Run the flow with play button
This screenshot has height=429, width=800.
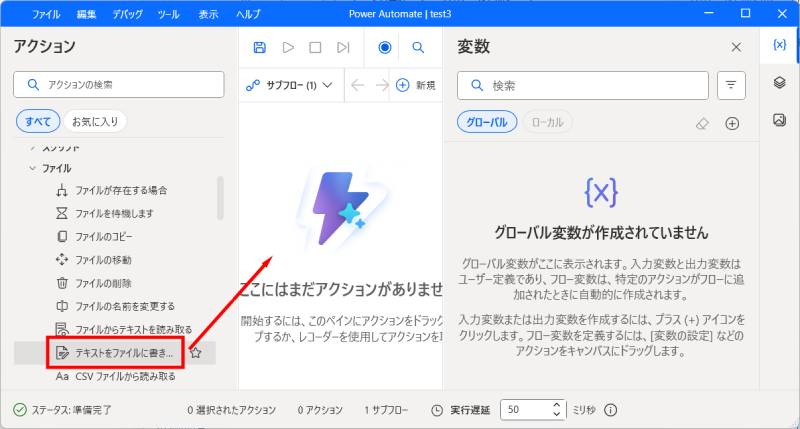tap(288, 47)
